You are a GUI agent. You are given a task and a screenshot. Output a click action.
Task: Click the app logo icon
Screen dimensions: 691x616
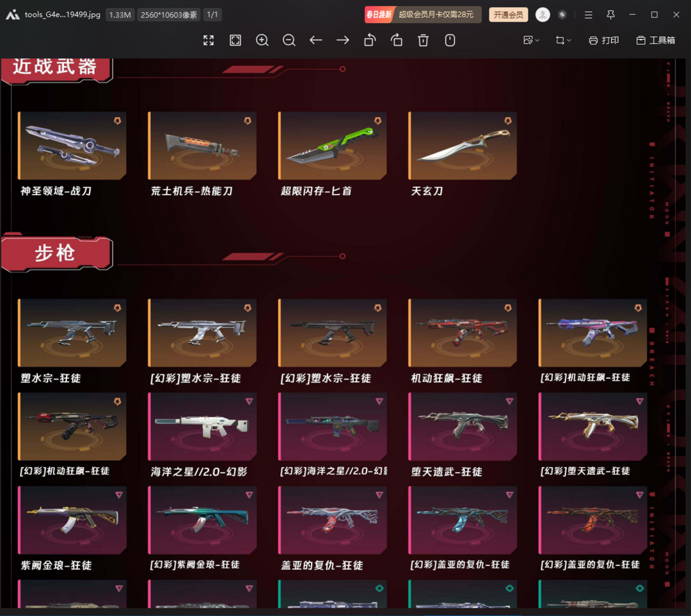[x=13, y=15]
